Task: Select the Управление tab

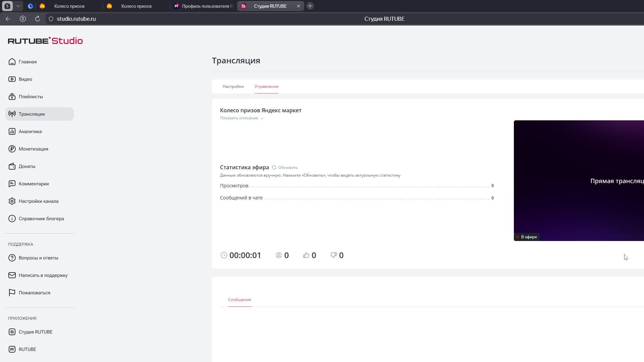Action: tap(266, 86)
